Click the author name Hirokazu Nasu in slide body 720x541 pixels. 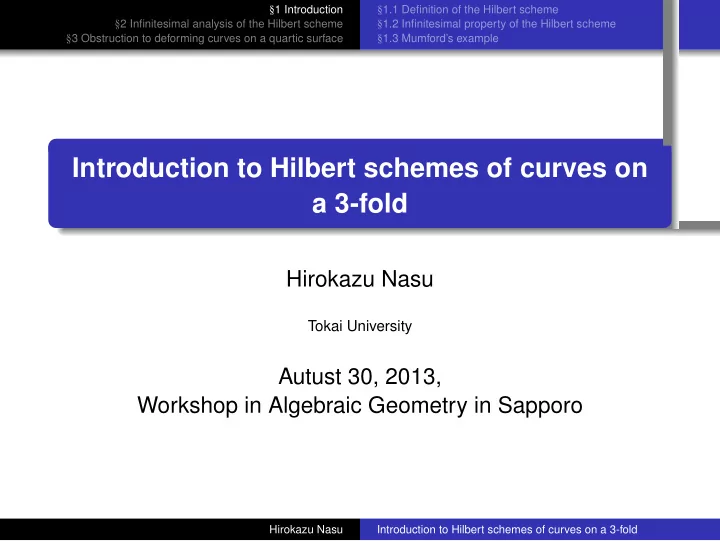[x=360, y=279]
